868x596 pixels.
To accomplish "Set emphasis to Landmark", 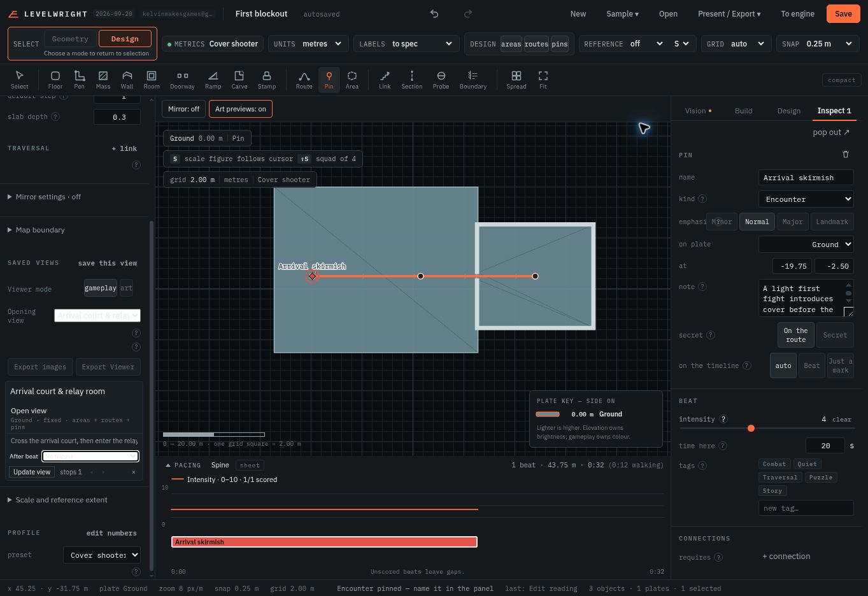I will [x=832, y=222].
